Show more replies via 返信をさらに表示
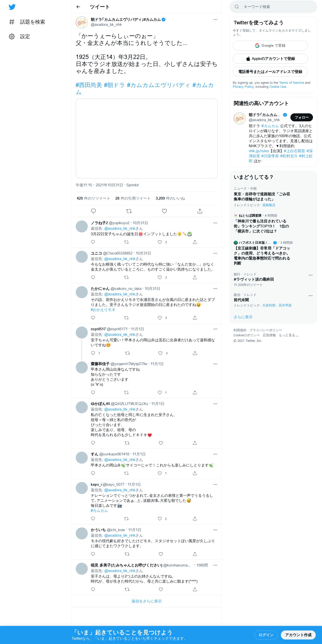This screenshot has height=644, width=322. click(x=147, y=601)
